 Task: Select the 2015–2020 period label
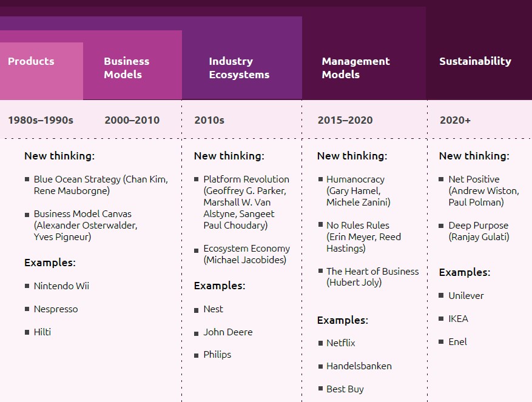345,120
